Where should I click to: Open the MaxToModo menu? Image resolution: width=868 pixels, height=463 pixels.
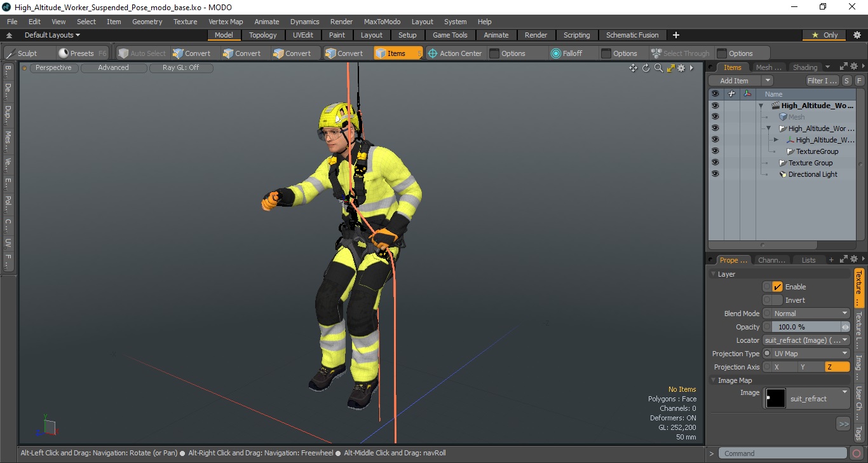tap(382, 22)
